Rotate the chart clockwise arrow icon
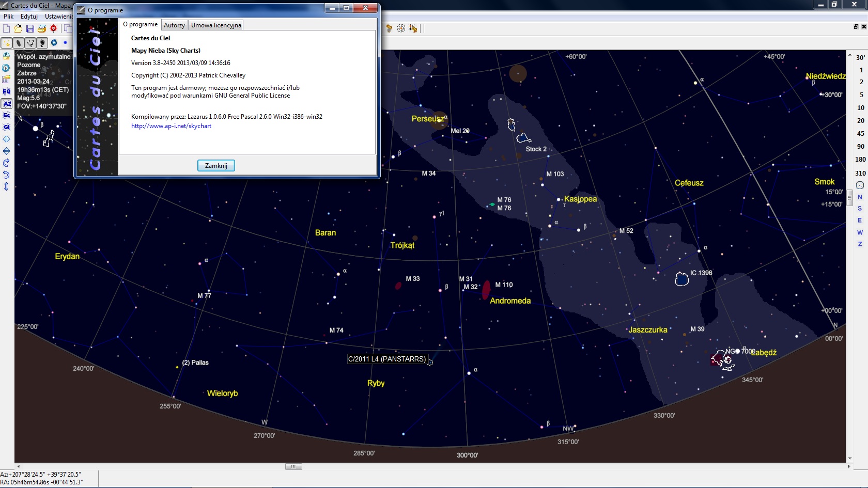 click(x=6, y=163)
